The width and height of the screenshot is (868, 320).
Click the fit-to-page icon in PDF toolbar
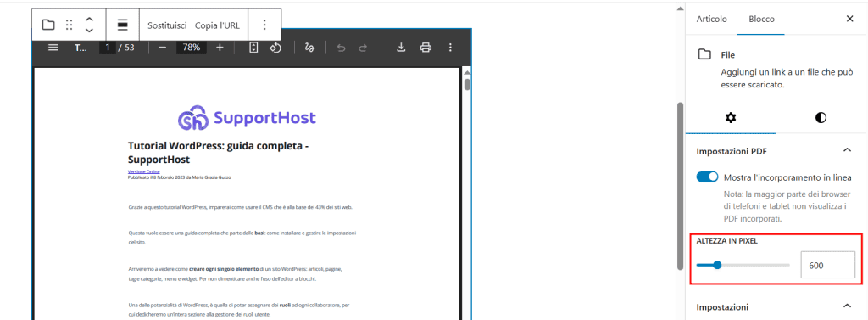click(253, 48)
